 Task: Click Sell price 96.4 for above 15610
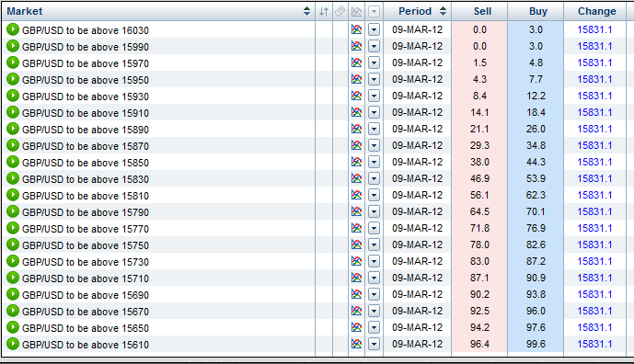tap(479, 344)
